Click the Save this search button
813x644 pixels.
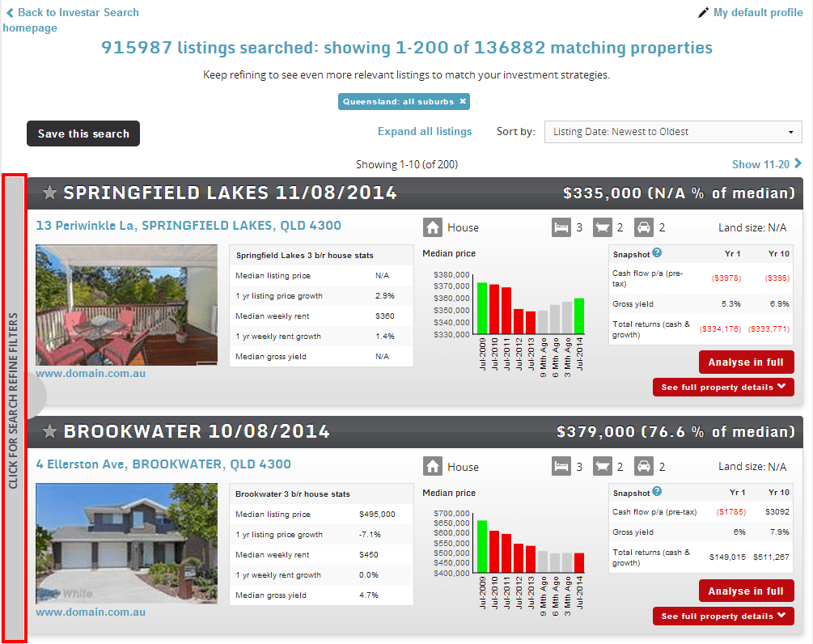click(x=83, y=133)
